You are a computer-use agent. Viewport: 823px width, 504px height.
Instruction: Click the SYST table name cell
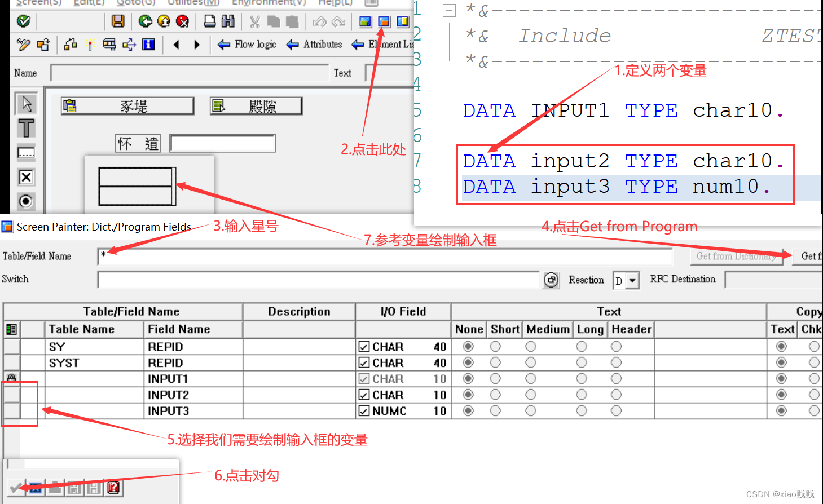(94, 363)
